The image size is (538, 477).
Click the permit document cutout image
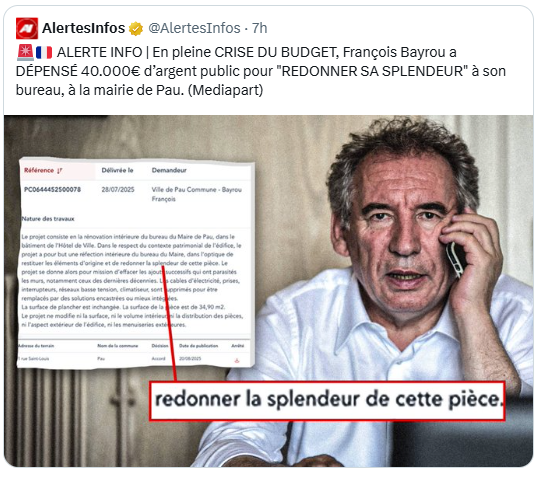coord(136,263)
